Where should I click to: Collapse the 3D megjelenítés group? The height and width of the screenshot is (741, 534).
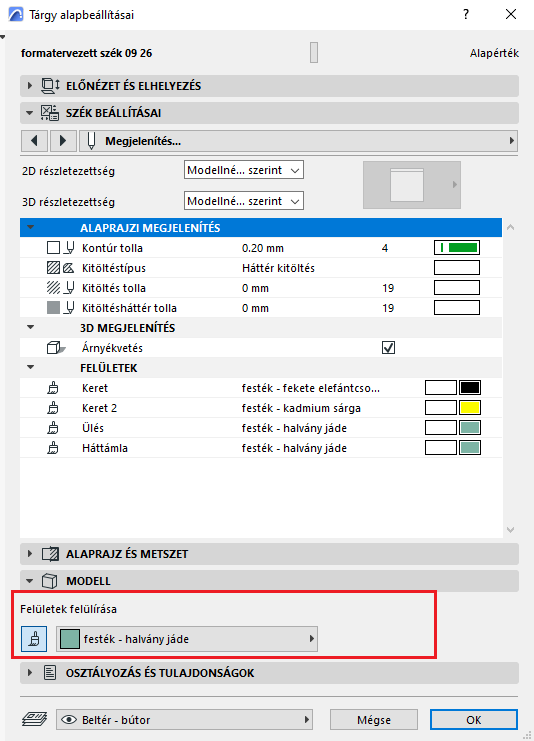pos(31,327)
